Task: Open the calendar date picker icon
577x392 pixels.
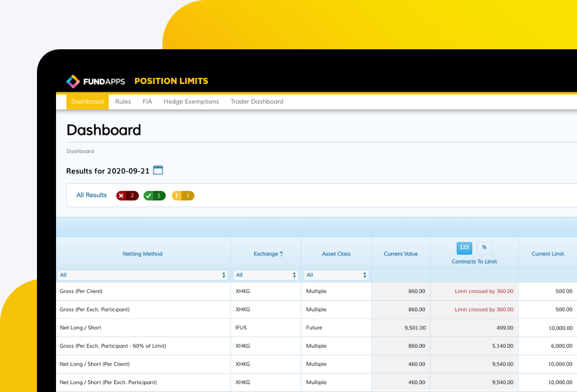Action: (x=158, y=170)
